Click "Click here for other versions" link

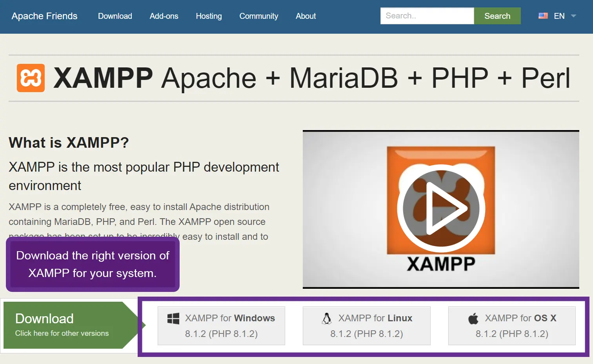click(62, 333)
